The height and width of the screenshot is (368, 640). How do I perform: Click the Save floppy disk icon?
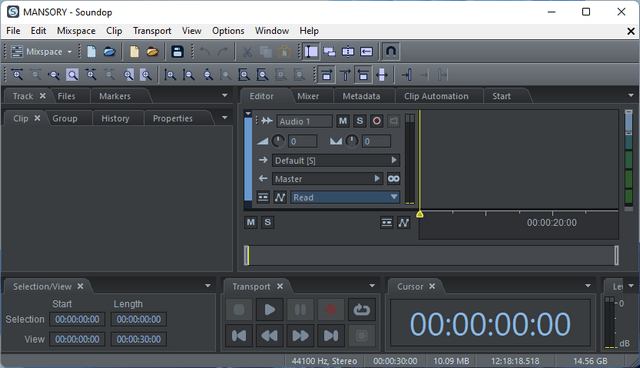point(177,52)
